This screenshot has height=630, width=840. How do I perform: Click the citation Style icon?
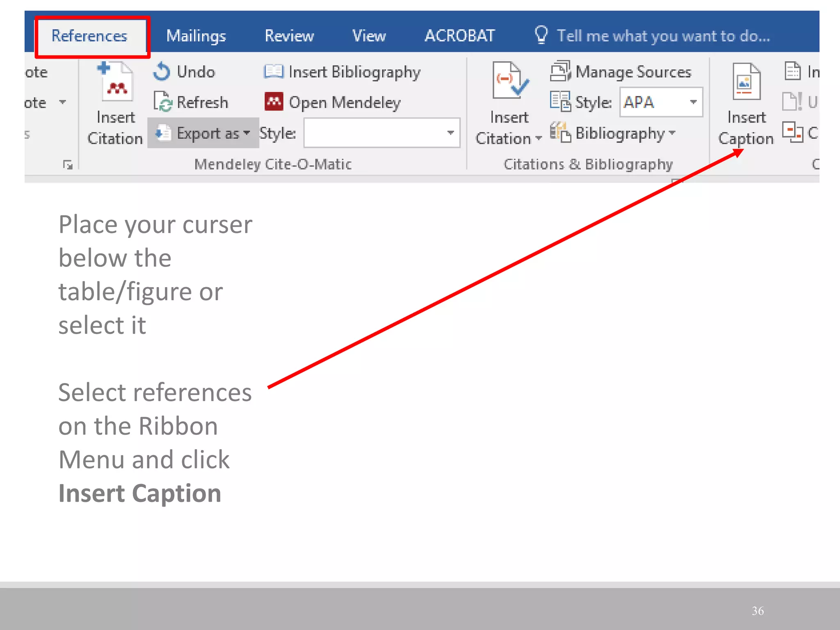[x=560, y=101]
